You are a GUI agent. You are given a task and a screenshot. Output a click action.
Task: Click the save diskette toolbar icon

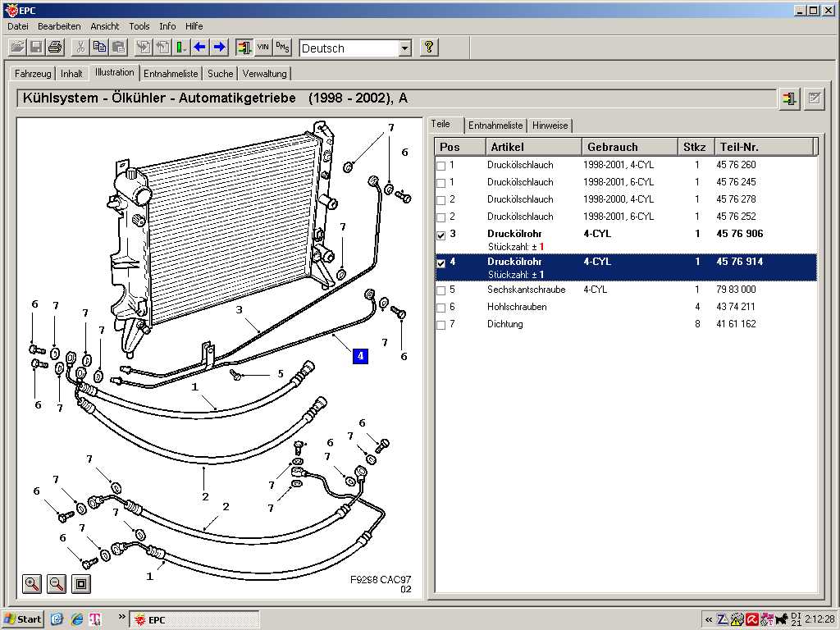click(36, 48)
